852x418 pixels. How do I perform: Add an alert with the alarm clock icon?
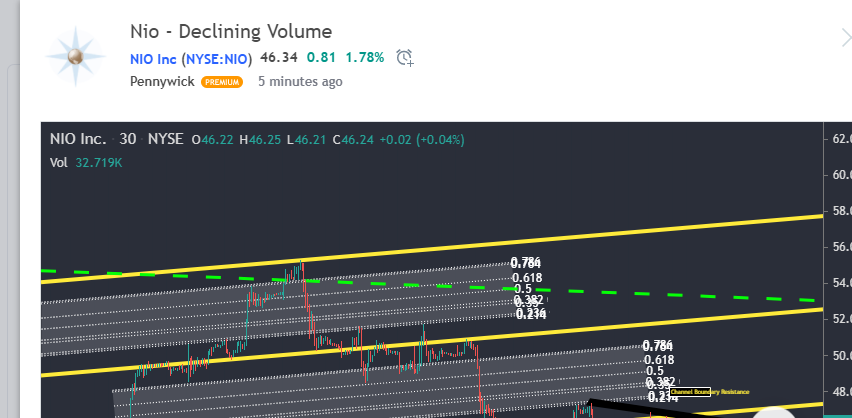point(405,58)
